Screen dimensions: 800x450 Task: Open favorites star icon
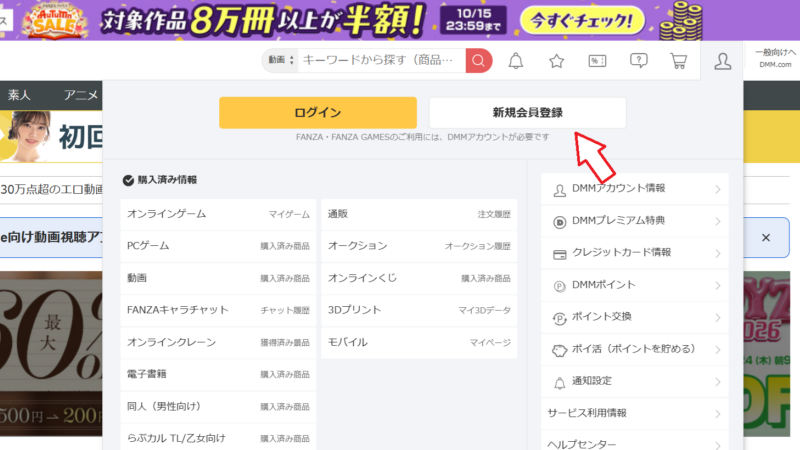[x=557, y=61]
